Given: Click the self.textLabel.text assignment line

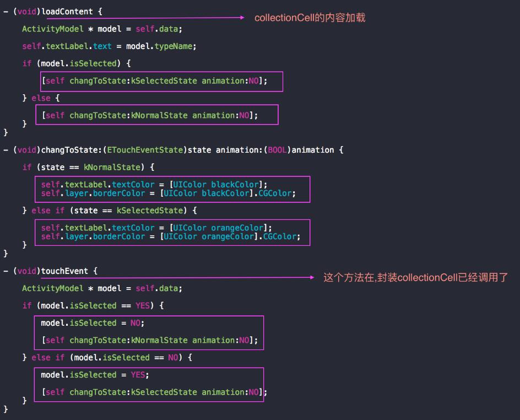Looking at the screenshot, I should pyautogui.click(x=109, y=46).
